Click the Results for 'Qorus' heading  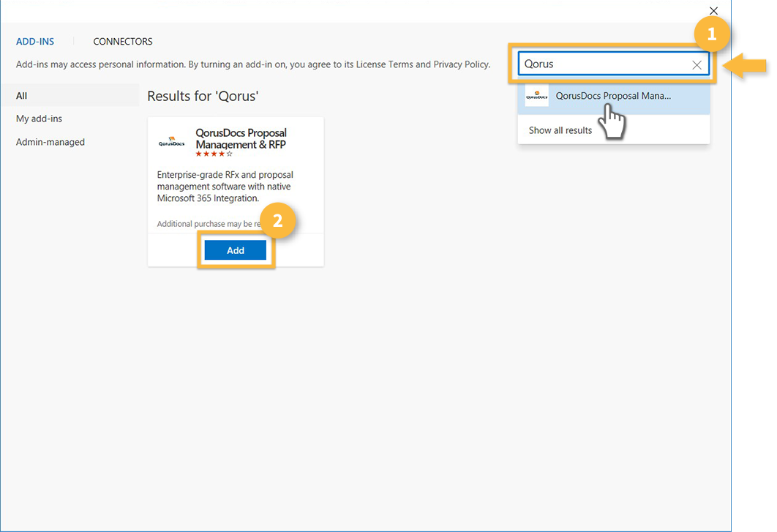pyautogui.click(x=203, y=96)
